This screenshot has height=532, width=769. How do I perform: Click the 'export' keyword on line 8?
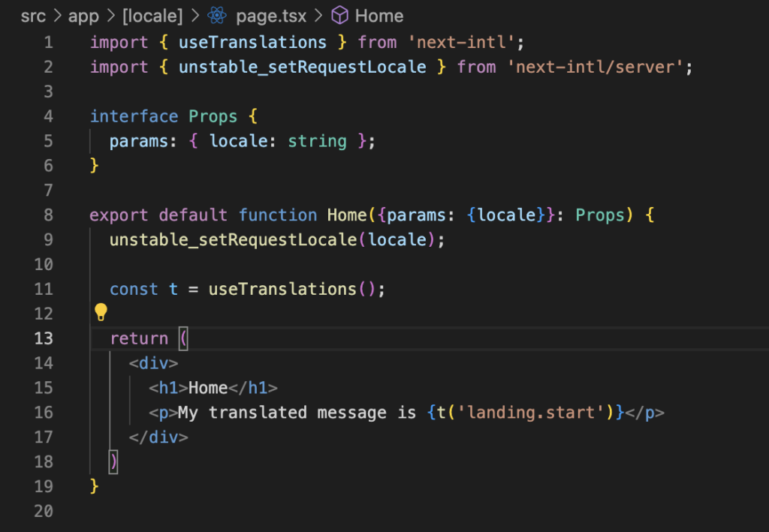pyautogui.click(x=119, y=215)
